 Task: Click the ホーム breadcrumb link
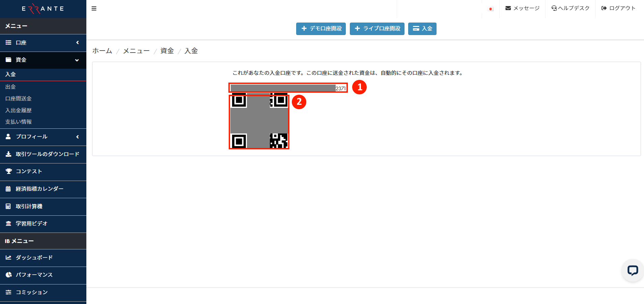coord(102,51)
